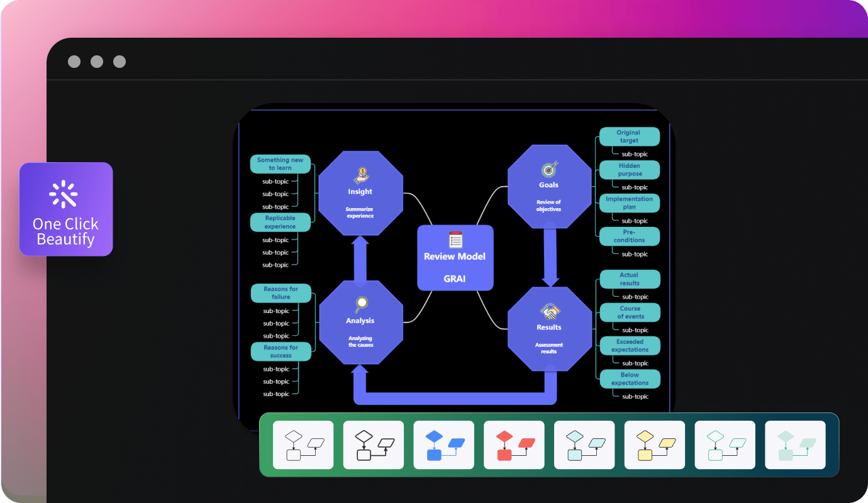The width and height of the screenshot is (868, 503).
Task: Select the Below expectations topic
Action: click(630, 379)
